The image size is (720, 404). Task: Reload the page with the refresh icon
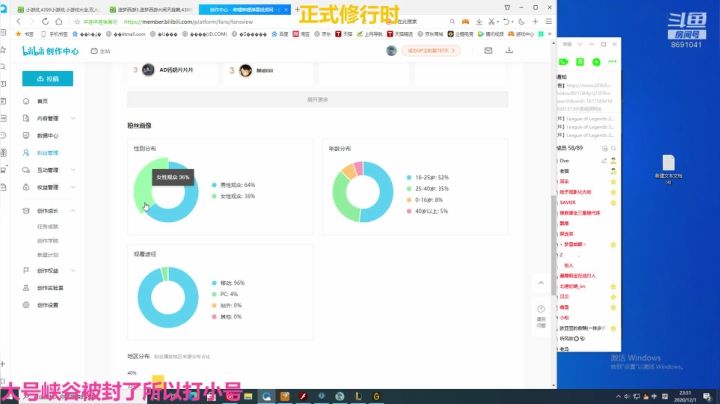click(x=45, y=22)
